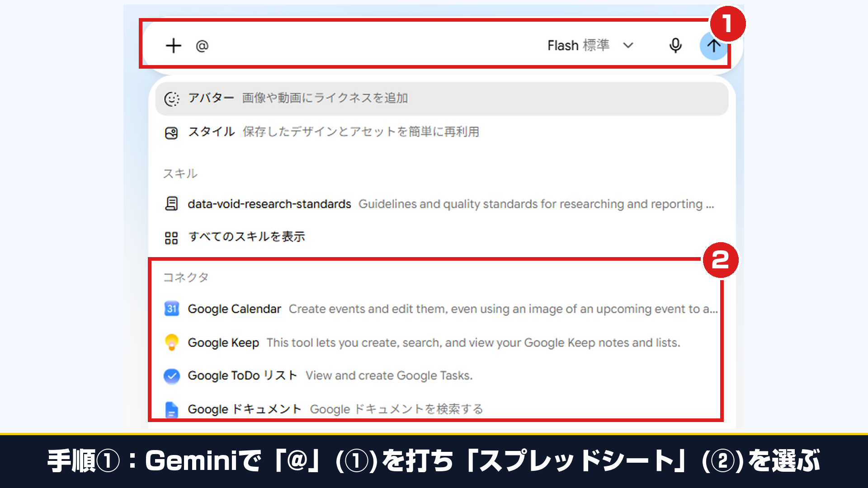Click the Google Calendar 31 icon
This screenshot has height=488, width=868.
click(x=171, y=309)
